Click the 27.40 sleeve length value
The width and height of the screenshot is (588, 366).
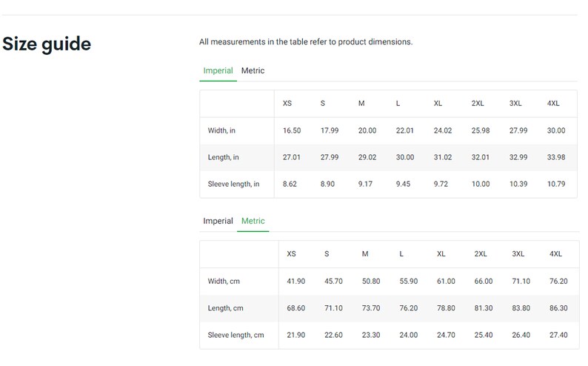(x=558, y=335)
